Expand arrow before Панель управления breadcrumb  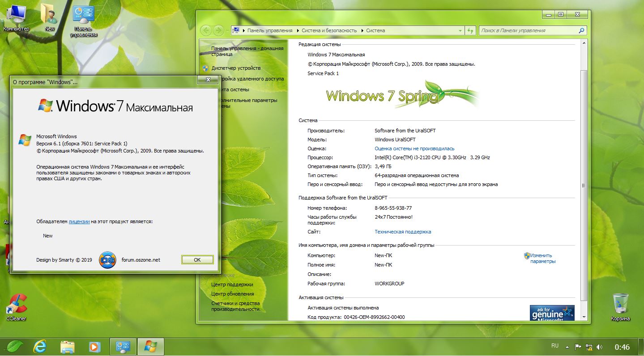(243, 30)
